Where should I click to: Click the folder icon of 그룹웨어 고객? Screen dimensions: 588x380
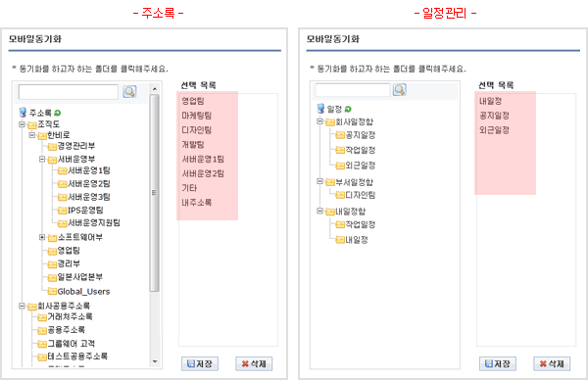pyautogui.click(x=42, y=344)
